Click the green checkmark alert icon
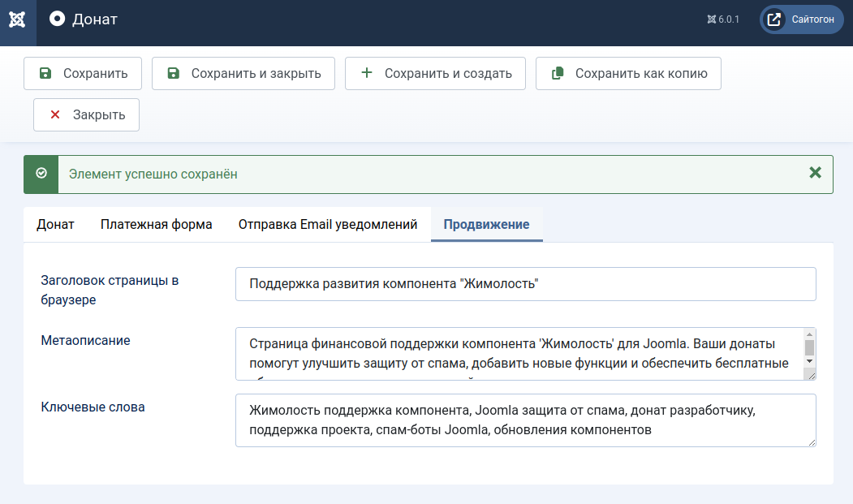Screen dimensions: 853x504 point(41,174)
